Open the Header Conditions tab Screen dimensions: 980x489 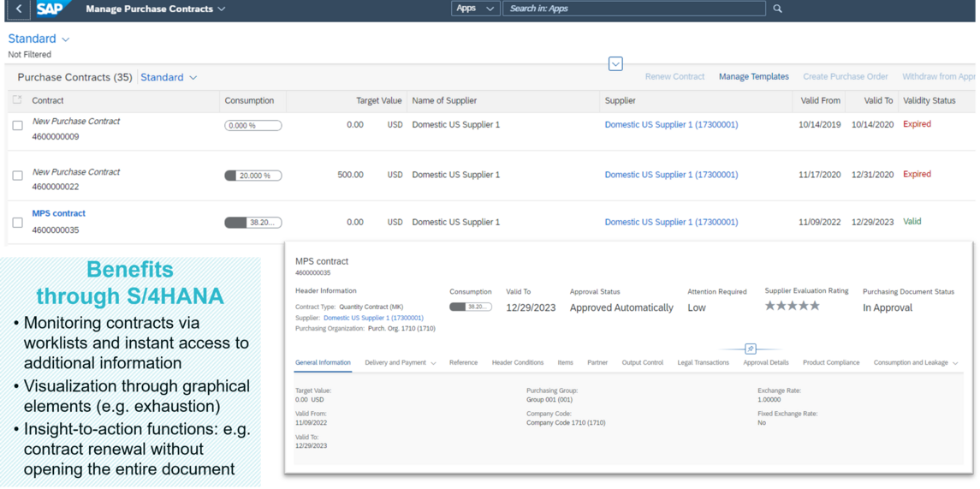(518, 363)
